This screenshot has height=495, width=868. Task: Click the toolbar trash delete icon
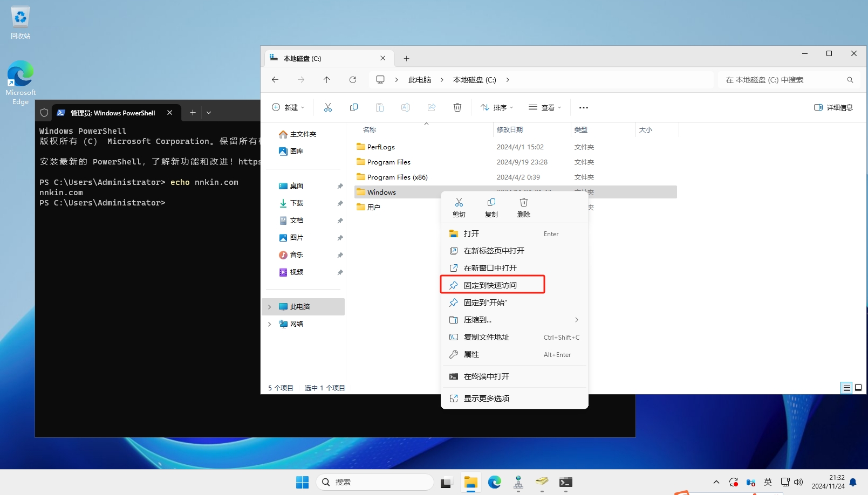[457, 107]
